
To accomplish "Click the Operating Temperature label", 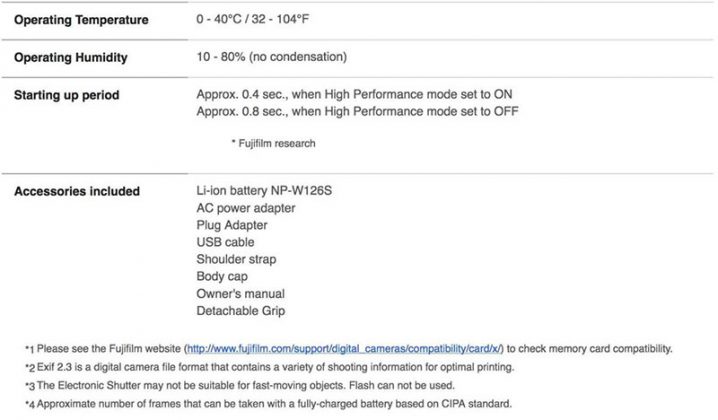I will [x=81, y=20].
